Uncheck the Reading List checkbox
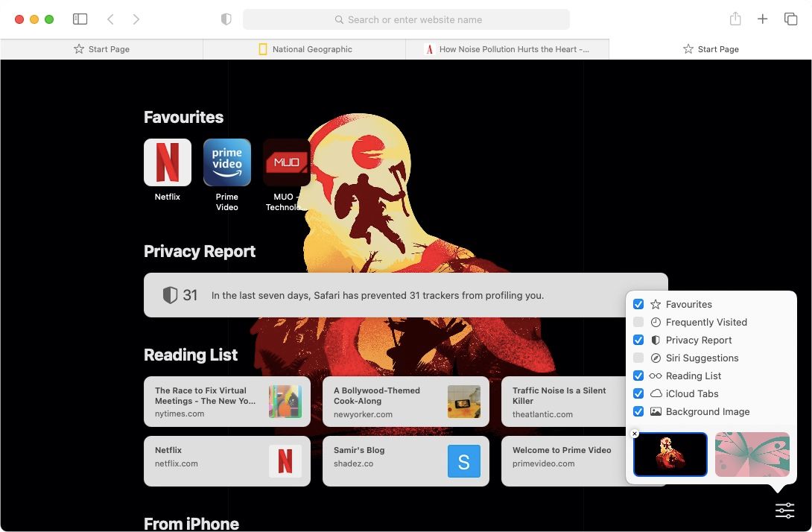Screen dimensions: 812x532 (638, 376)
